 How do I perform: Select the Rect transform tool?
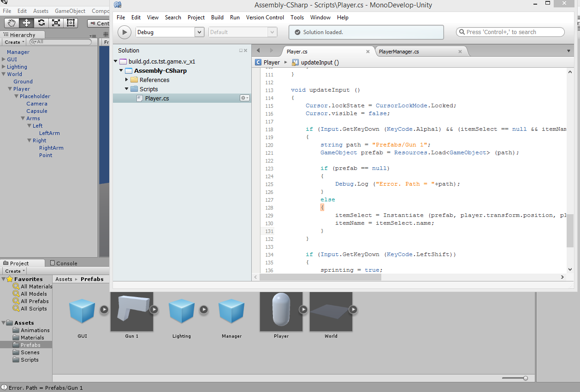click(x=71, y=23)
